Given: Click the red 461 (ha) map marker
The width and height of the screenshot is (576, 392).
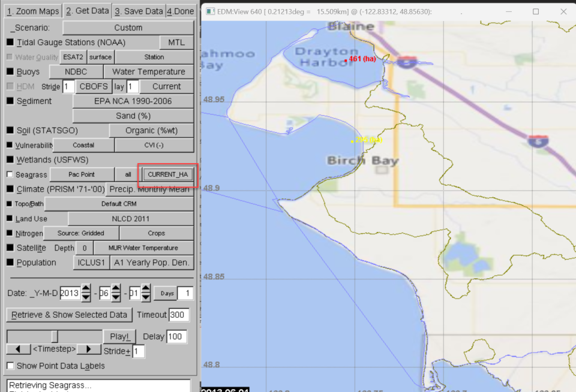Looking at the screenshot, I should [346, 59].
